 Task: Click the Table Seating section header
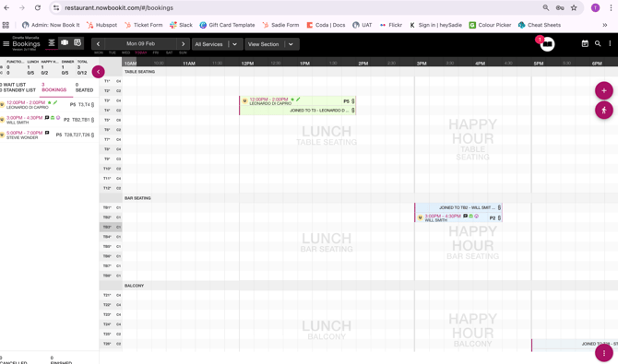point(139,72)
